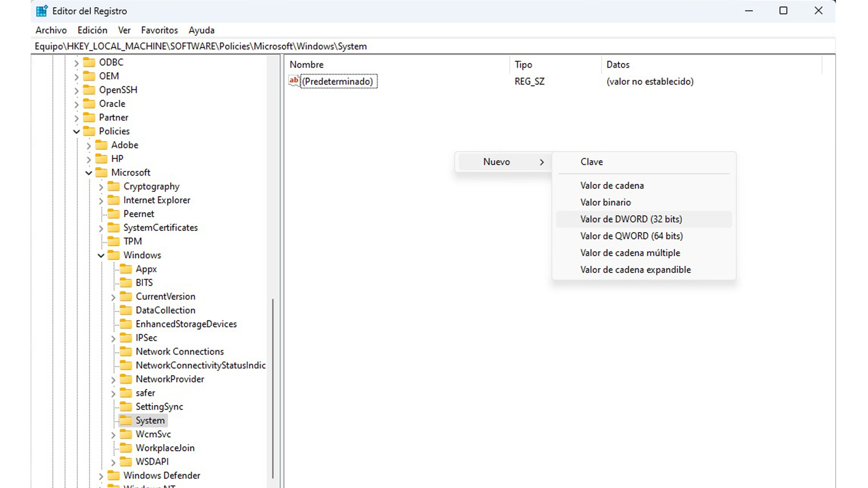Screen dimensions: 868x488
Task: Create a Valor de QWORD (64 bits)
Action: [644, 236]
